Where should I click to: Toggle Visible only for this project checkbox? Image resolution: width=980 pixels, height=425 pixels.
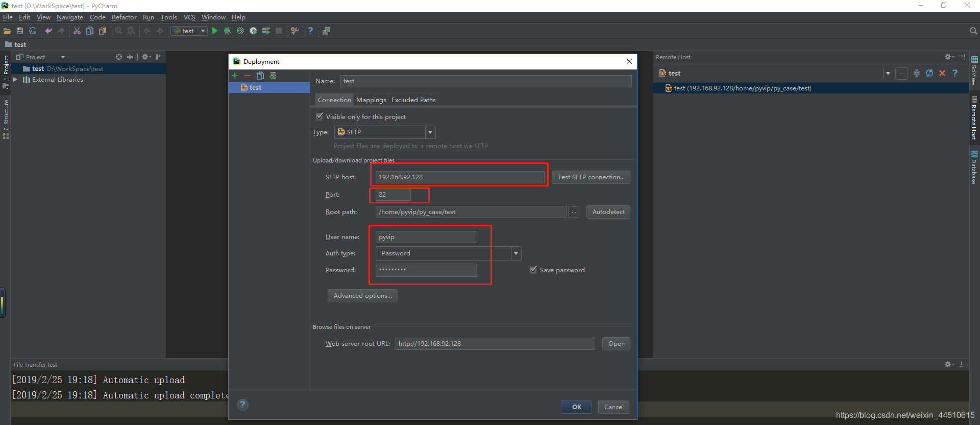pyautogui.click(x=320, y=116)
